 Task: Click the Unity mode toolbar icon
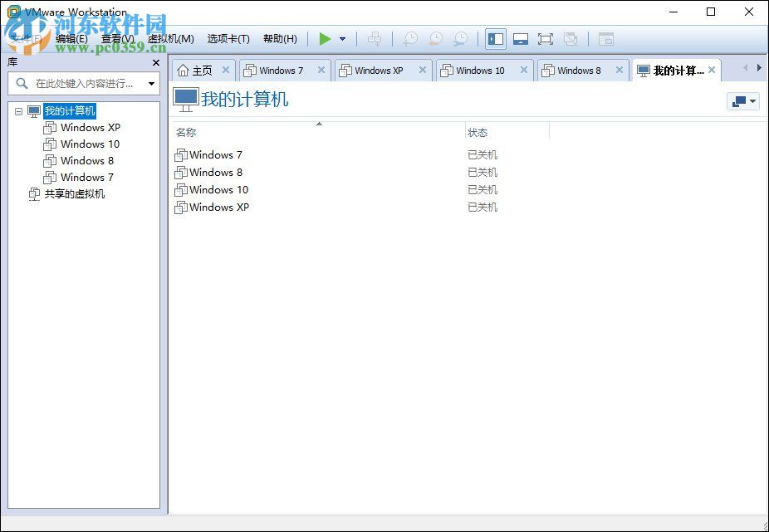tap(571, 38)
